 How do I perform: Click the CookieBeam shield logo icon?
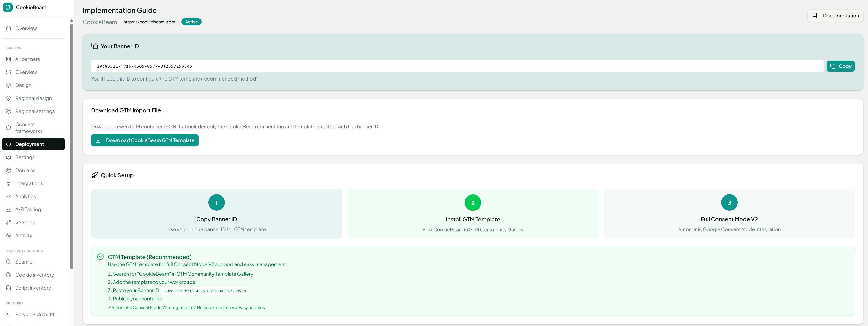(8, 7)
